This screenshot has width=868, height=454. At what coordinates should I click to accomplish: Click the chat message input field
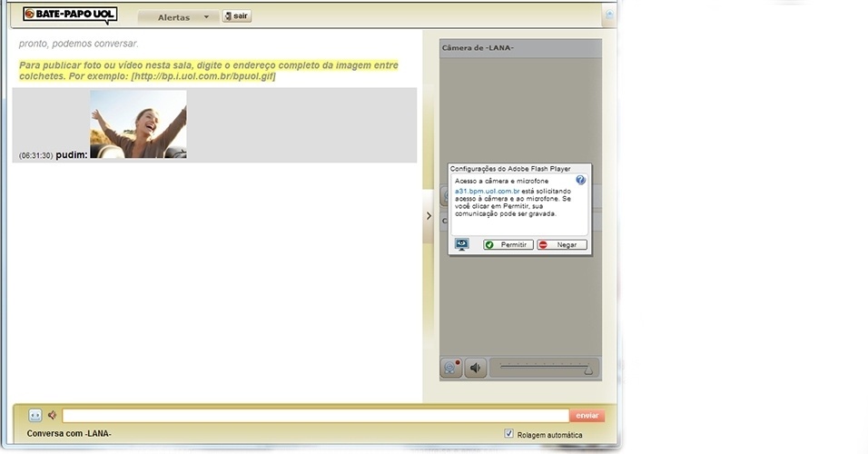(x=315, y=415)
